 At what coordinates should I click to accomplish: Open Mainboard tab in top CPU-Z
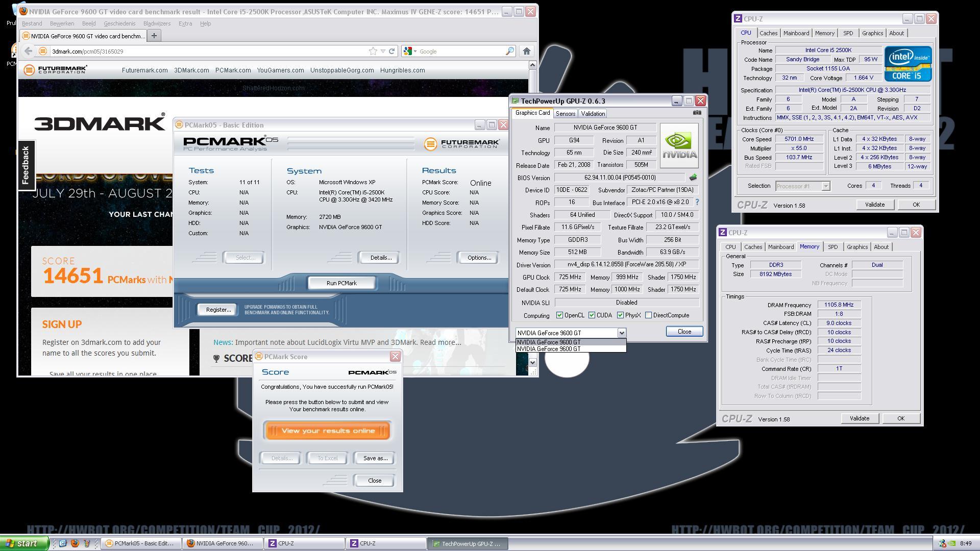796,33
